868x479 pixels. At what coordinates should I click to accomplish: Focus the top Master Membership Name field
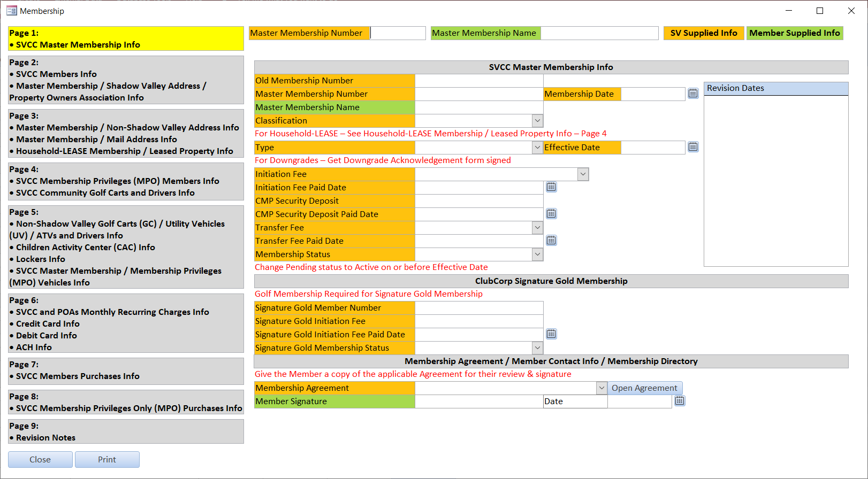(x=599, y=33)
